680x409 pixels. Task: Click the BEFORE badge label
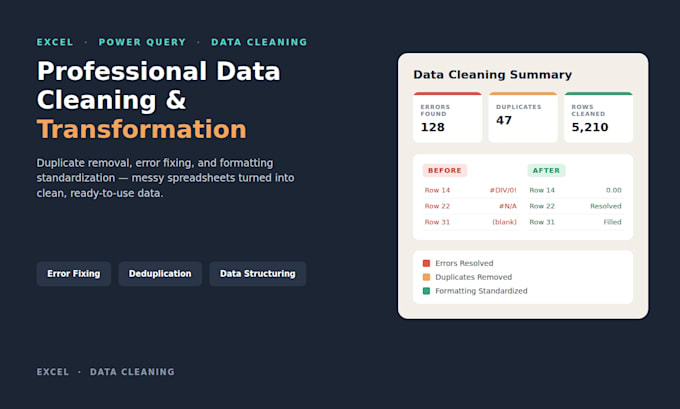(445, 170)
